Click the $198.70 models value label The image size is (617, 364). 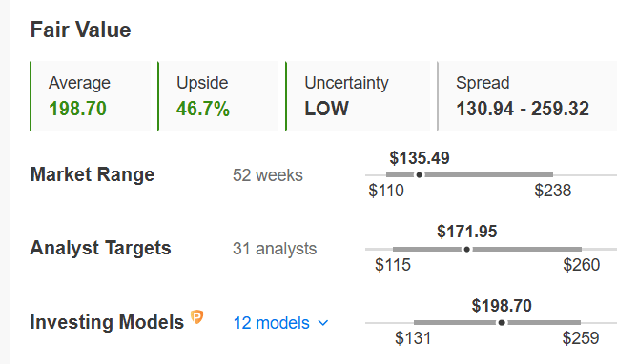(x=502, y=306)
